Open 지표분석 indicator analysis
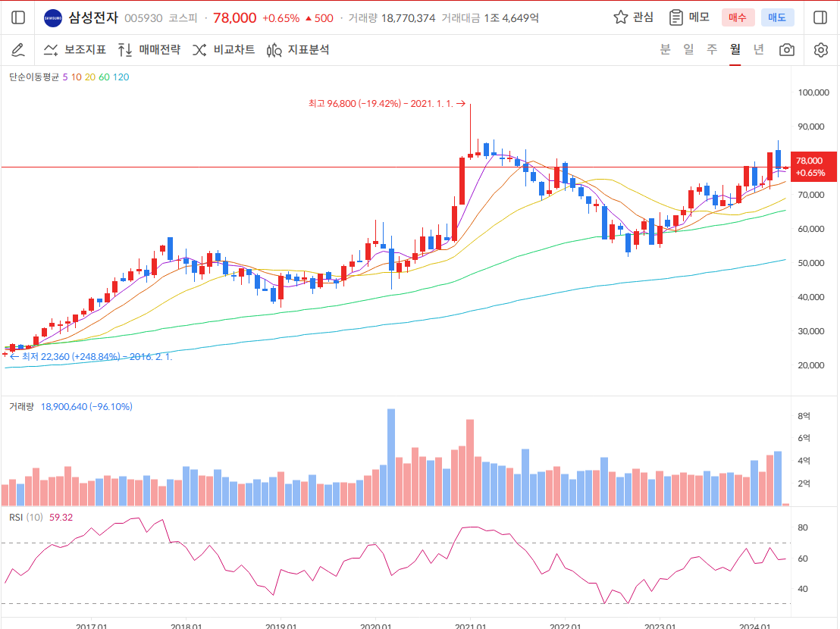The width and height of the screenshot is (840, 629). [298, 50]
